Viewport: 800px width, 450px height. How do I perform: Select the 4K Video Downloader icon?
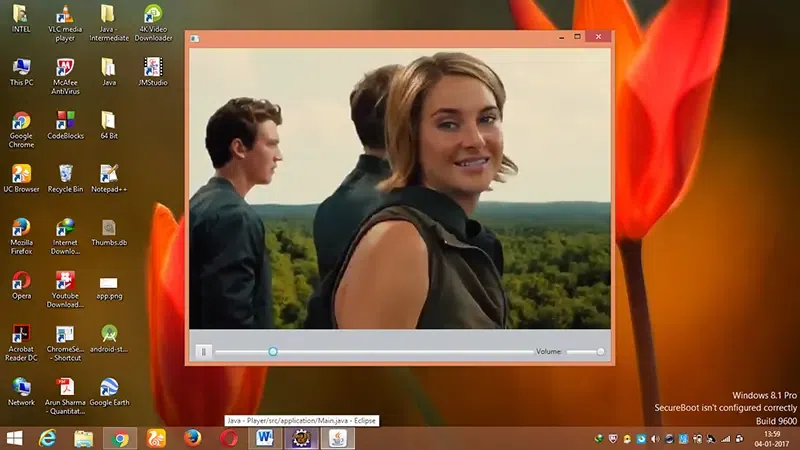pyautogui.click(x=153, y=23)
